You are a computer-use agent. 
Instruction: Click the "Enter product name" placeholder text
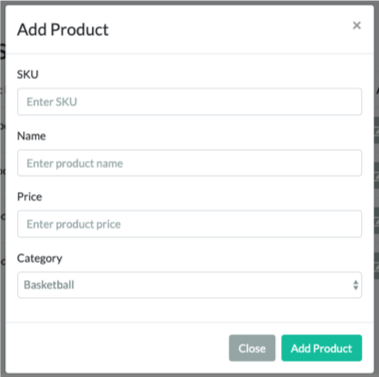coord(75,163)
